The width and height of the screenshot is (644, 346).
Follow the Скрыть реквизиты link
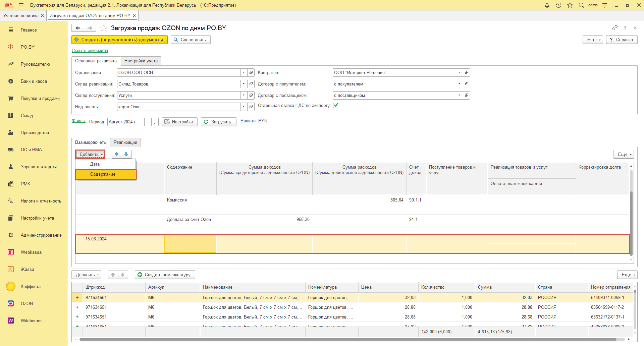click(x=90, y=51)
